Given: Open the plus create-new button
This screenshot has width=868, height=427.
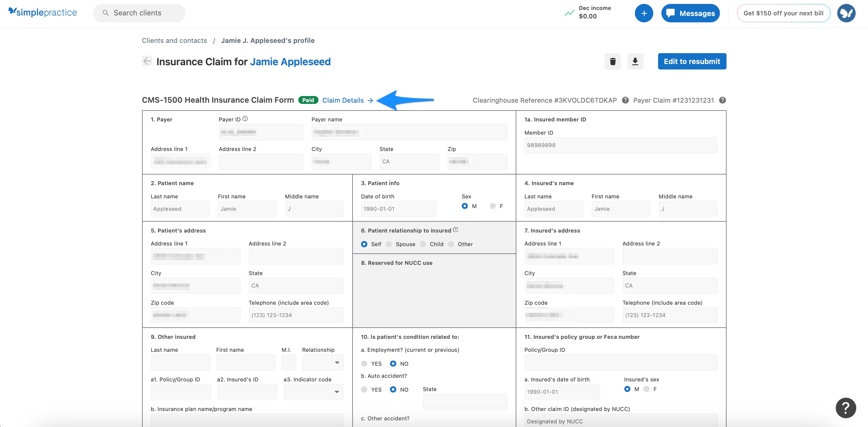Looking at the screenshot, I should (x=644, y=13).
